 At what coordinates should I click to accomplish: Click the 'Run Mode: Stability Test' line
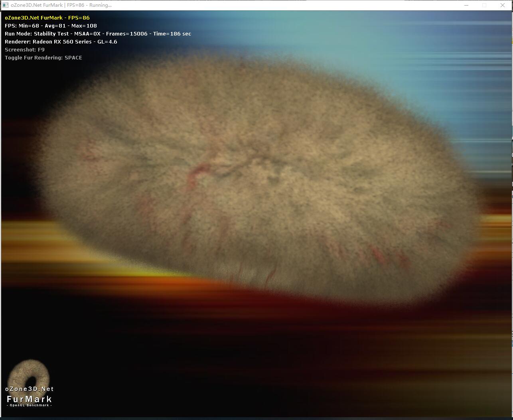pyautogui.click(x=98, y=34)
